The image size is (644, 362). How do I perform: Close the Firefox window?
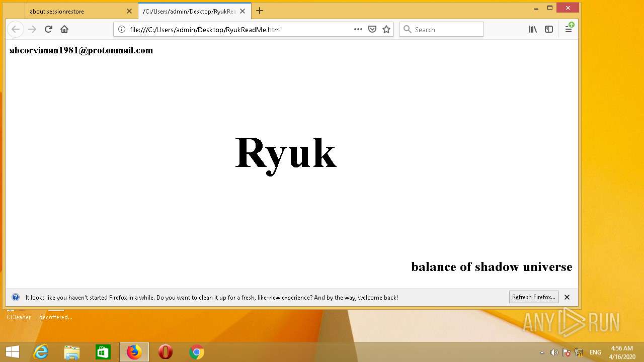pyautogui.click(x=568, y=8)
